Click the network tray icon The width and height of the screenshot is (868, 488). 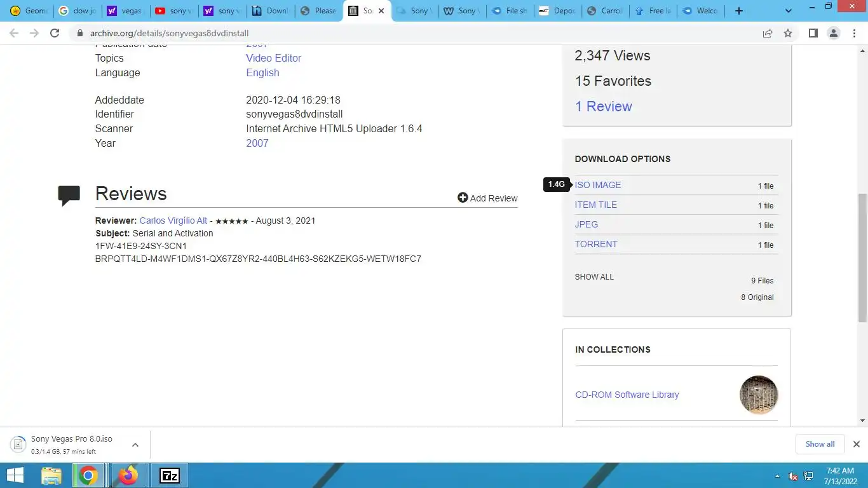tap(808, 476)
